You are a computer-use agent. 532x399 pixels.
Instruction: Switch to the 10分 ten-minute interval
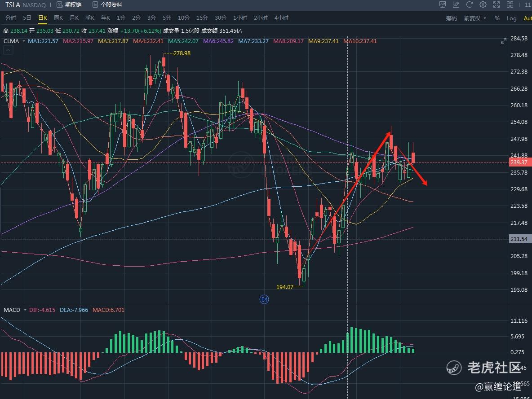pos(184,18)
